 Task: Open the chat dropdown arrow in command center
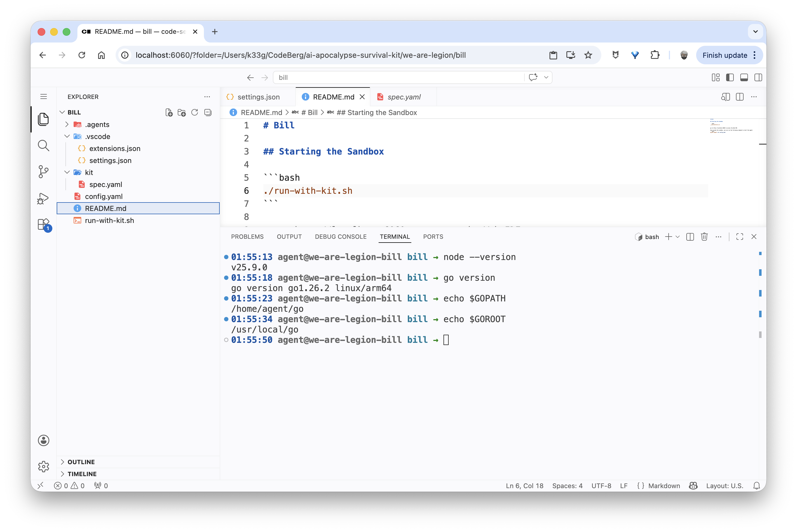point(546,77)
